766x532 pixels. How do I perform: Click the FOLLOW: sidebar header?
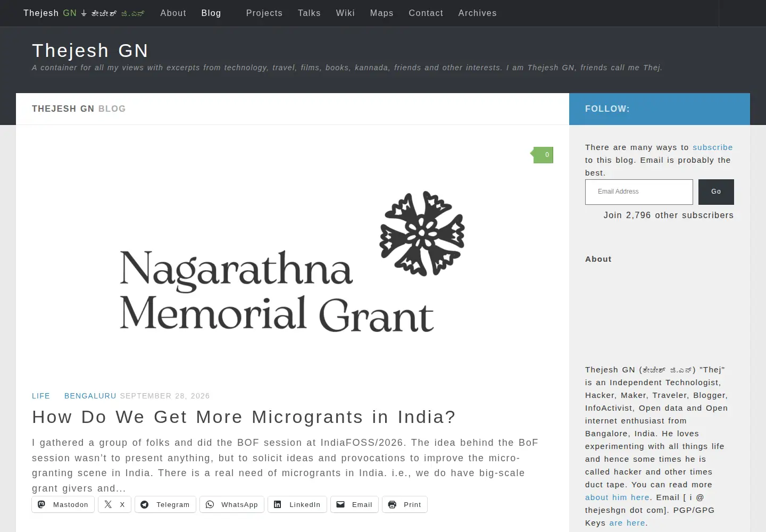click(607, 109)
